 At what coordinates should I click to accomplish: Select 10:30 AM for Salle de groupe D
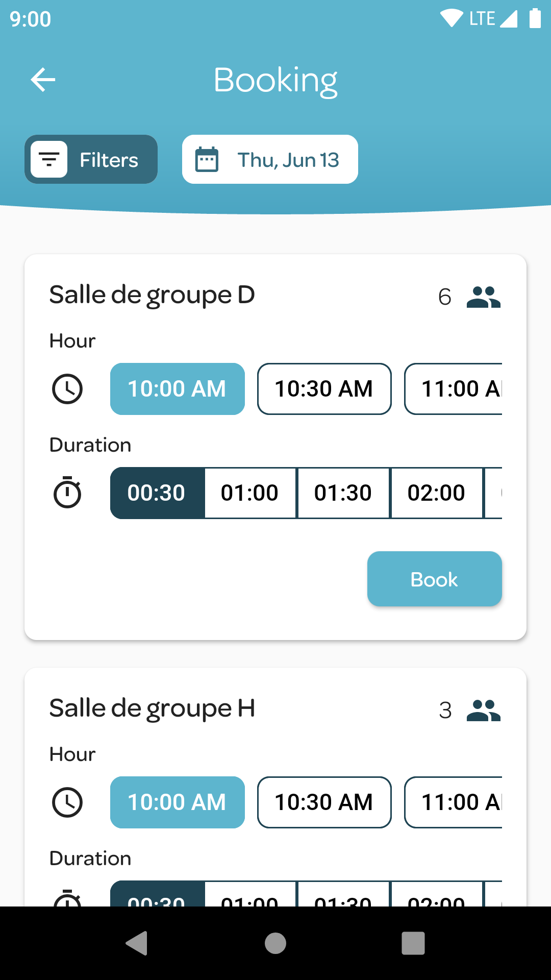[324, 389]
